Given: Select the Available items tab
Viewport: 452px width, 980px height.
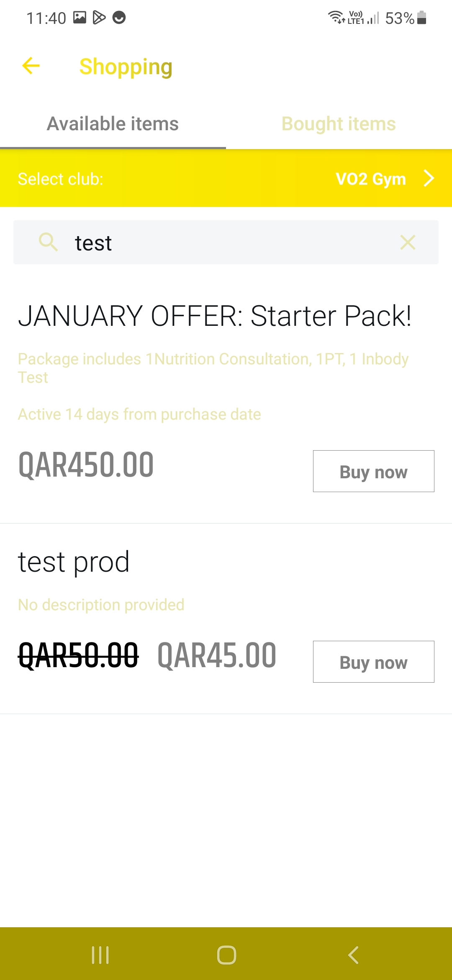Looking at the screenshot, I should (113, 124).
